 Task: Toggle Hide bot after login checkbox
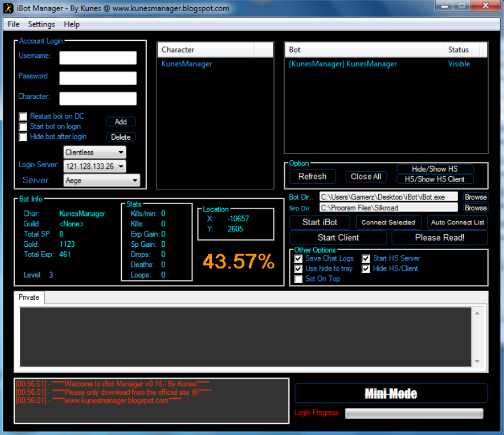23,137
